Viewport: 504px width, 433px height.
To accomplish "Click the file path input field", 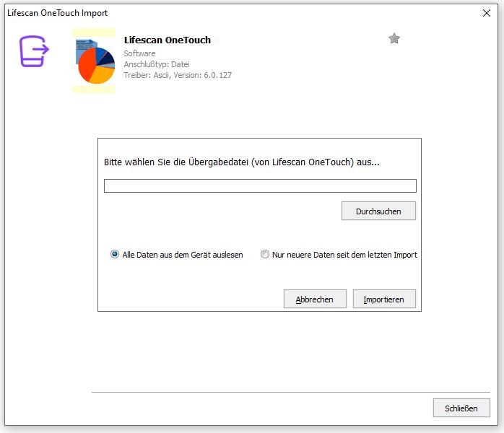I will pos(260,186).
